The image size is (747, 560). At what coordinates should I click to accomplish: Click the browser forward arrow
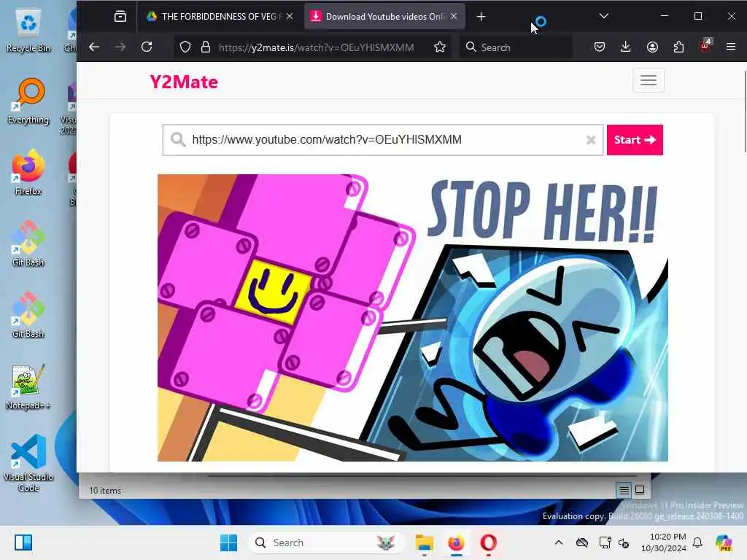coord(120,47)
